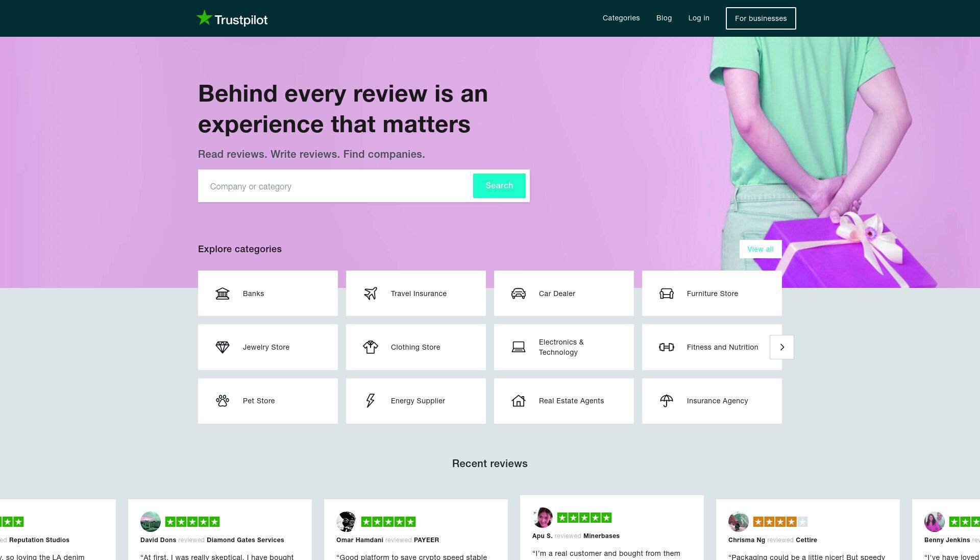
Task: Click the For businesses button
Action: pyautogui.click(x=761, y=18)
